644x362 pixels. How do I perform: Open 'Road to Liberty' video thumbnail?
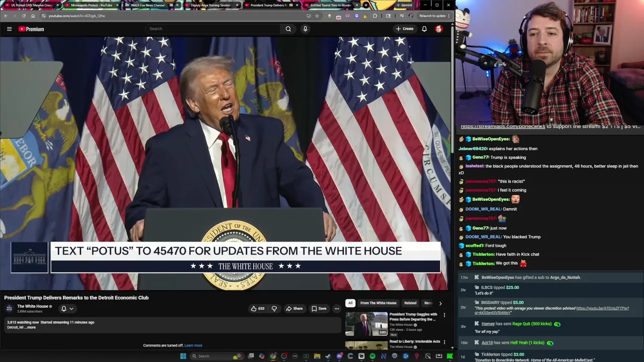click(366, 345)
